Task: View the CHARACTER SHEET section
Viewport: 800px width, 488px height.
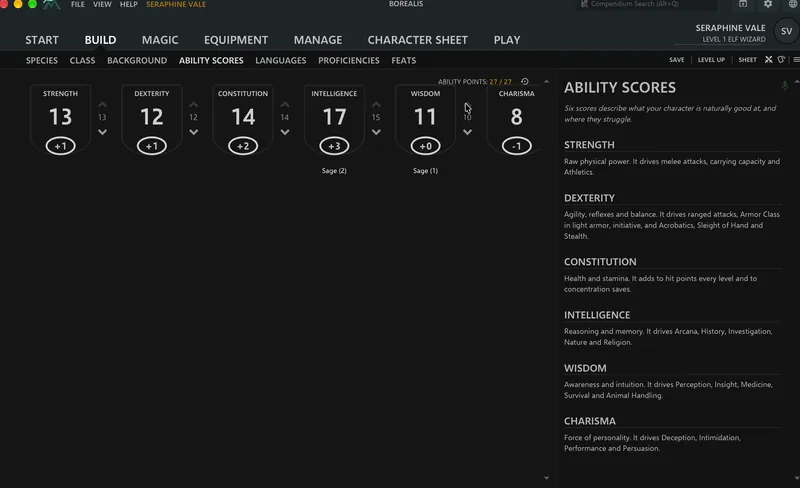Action: [x=417, y=40]
